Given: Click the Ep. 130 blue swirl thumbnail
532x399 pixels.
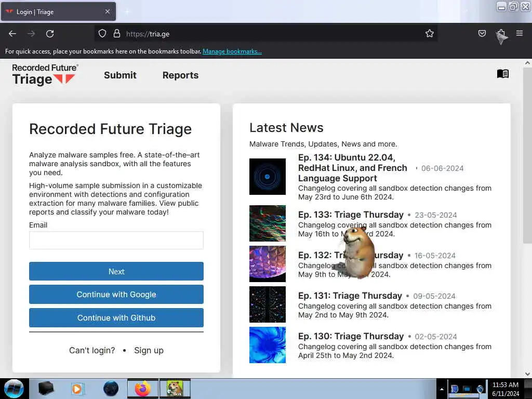Looking at the screenshot, I should click(268, 345).
